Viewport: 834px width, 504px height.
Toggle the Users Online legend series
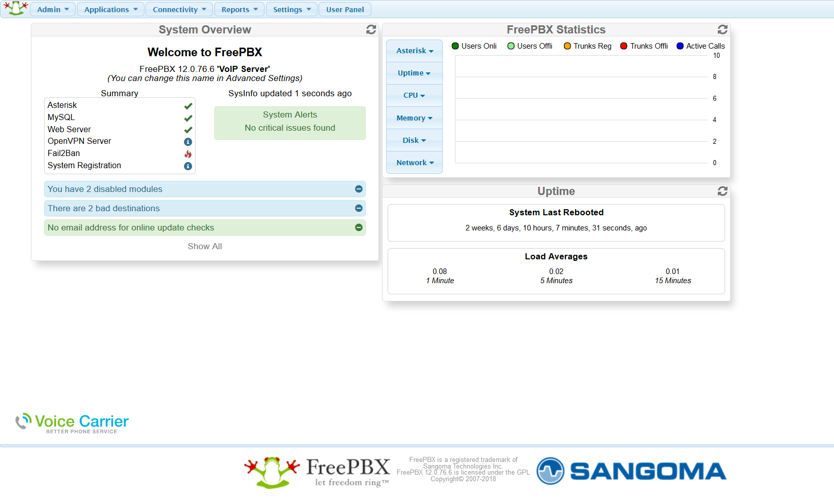(474, 46)
